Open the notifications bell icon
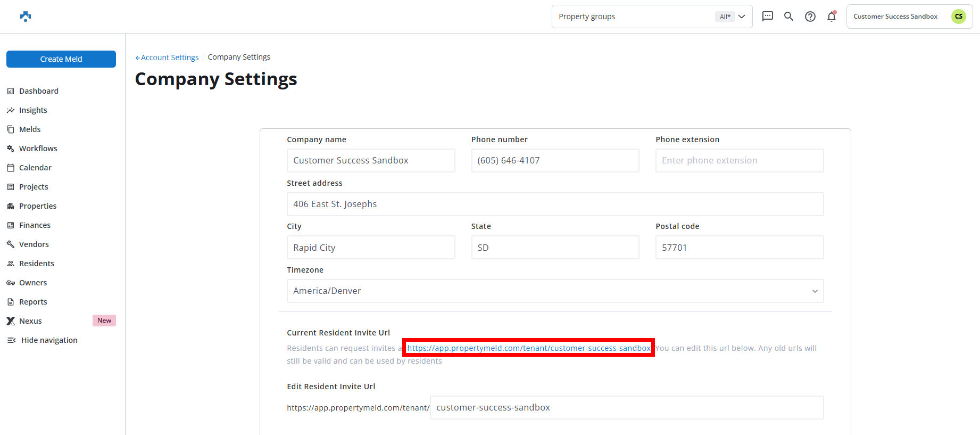 831,17
